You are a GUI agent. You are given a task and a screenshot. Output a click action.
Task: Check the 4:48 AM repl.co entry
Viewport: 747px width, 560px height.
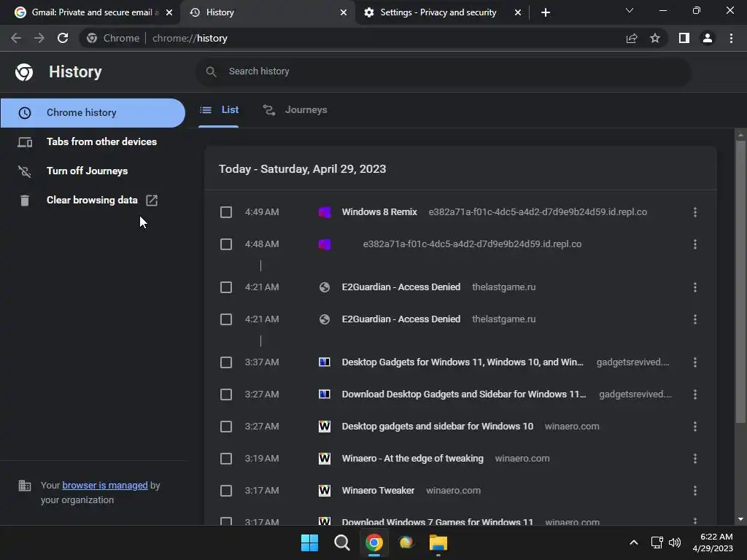226,244
